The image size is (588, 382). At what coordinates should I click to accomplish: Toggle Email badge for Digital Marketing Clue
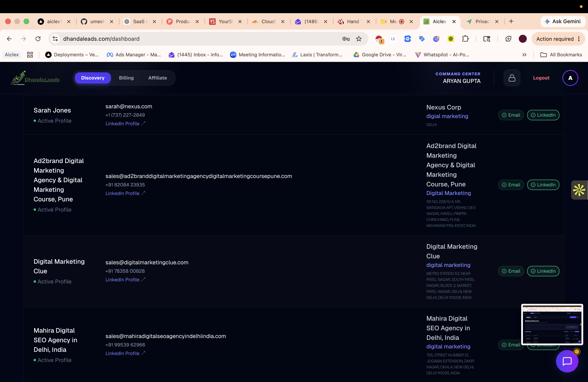pyautogui.click(x=511, y=271)
